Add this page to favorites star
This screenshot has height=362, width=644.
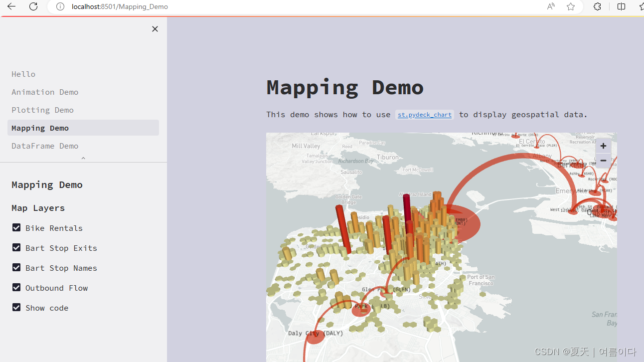point(571,6)
